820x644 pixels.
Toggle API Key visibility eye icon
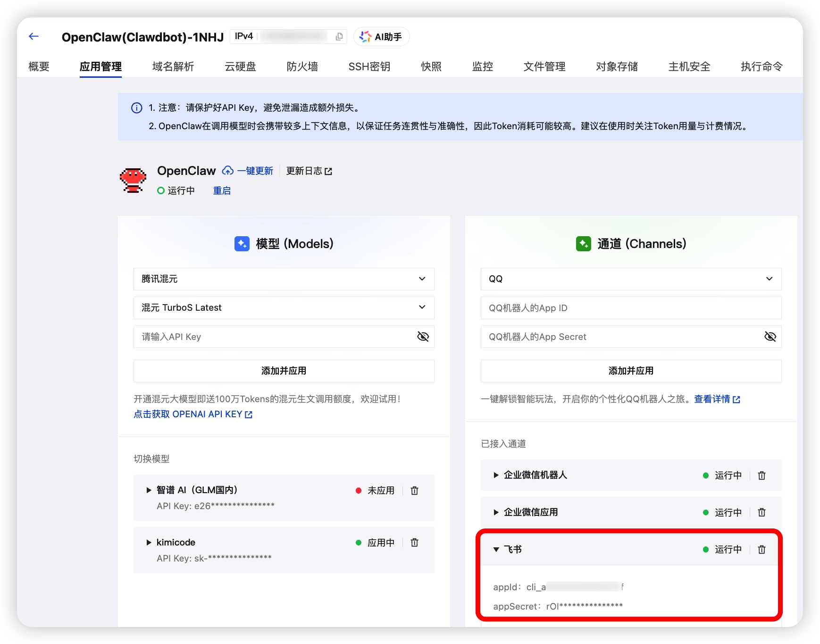tap(423, 337)
